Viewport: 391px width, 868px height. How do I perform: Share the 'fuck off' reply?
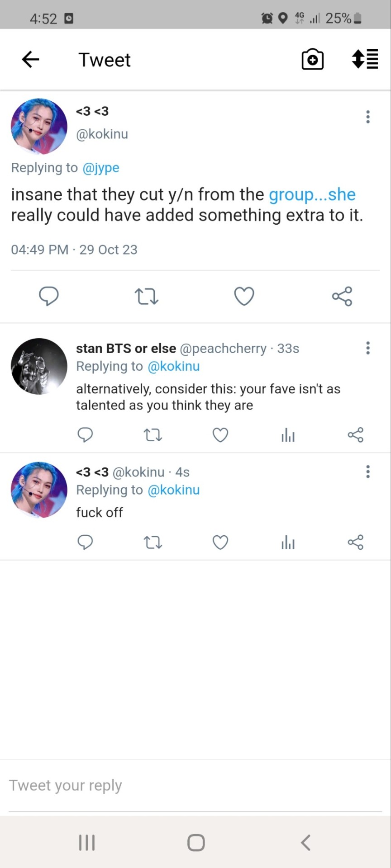pyautogui.click(x=355, y=542)
